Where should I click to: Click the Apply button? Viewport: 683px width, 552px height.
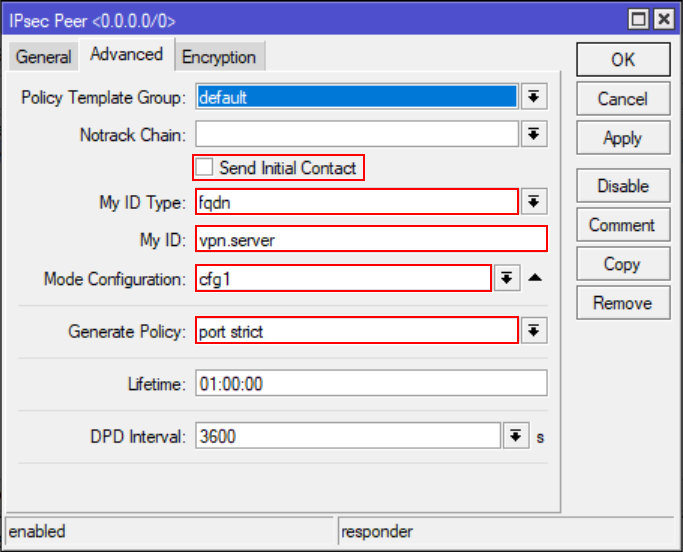tap(622, 138)
